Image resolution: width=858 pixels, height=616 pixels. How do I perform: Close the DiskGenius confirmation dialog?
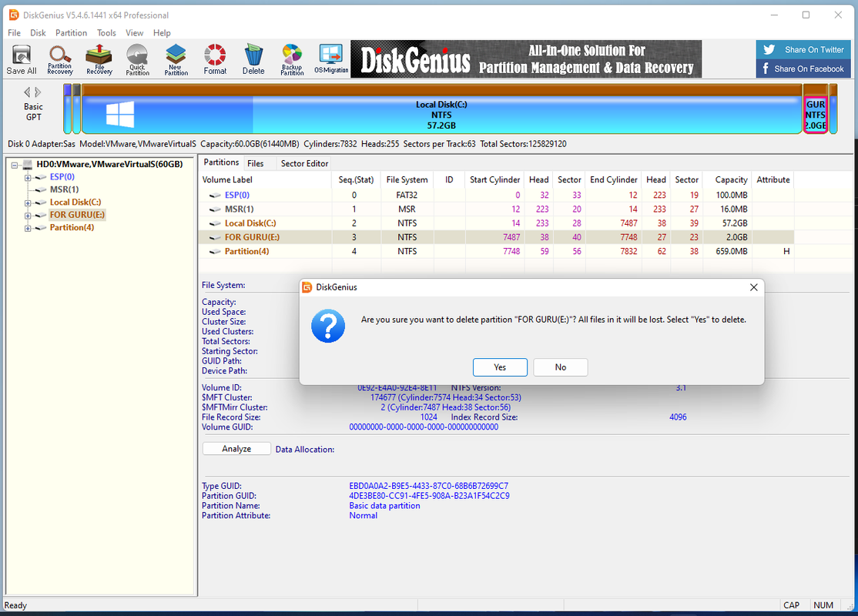click(x=753, y=287)
